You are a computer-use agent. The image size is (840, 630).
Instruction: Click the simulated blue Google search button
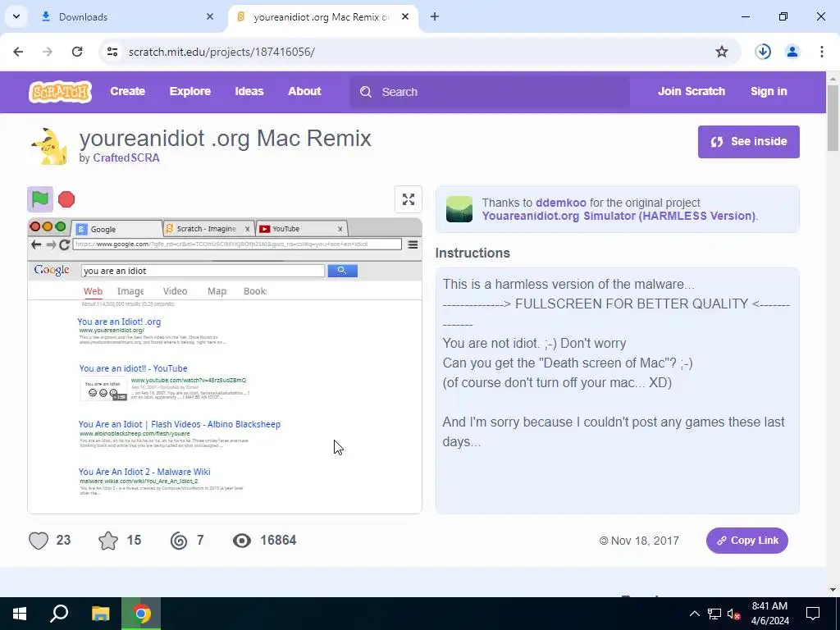point(342,271)
